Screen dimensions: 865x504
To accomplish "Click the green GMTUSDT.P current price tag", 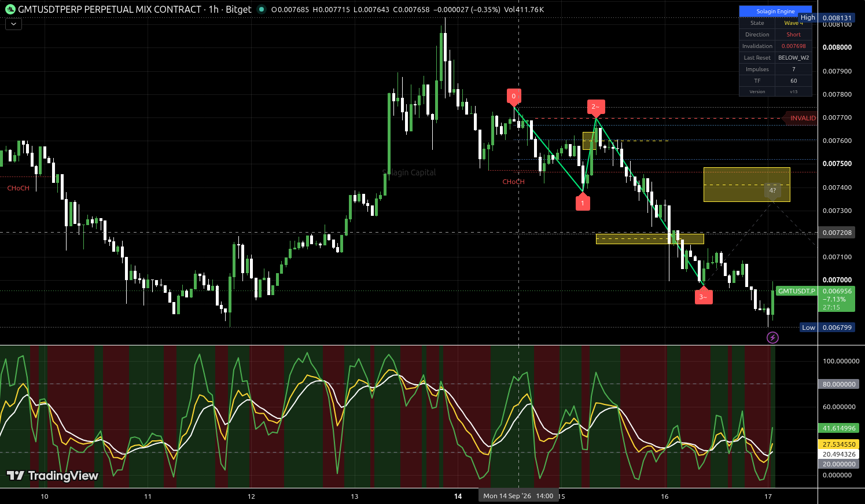I will 796,291.
